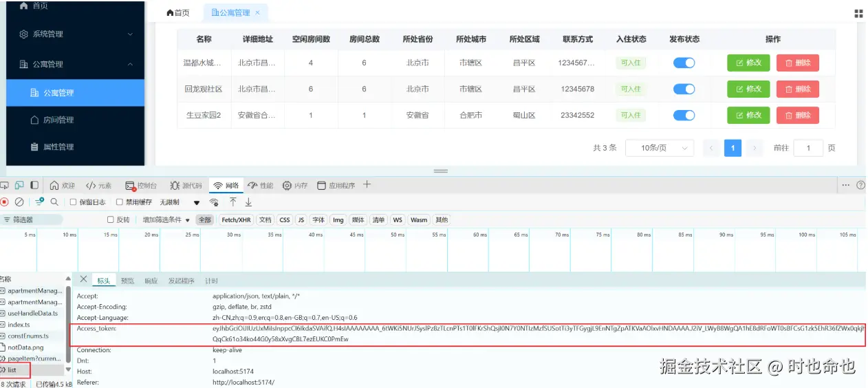Image resolution: width=868 pixels, height=388 pixels.
Task: Click the network filter toggle icon
Action: [x=39, y=202]
